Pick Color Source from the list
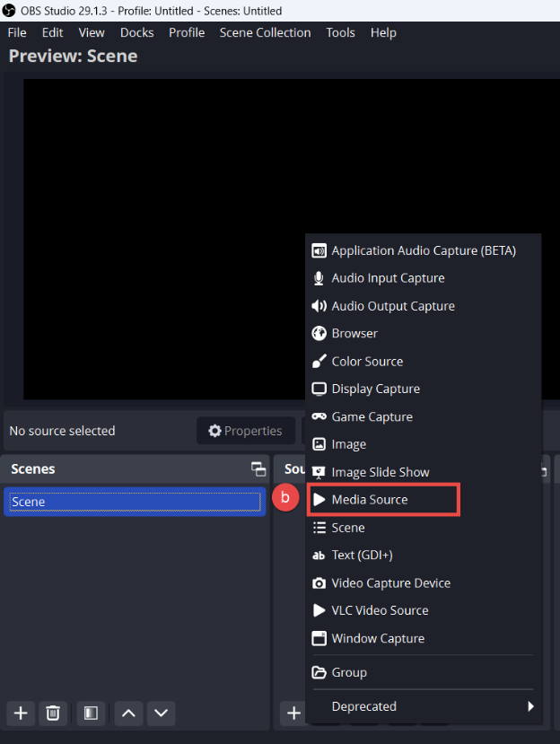Image resolution: width=560 pixels, height=744 pixels. 367,361
